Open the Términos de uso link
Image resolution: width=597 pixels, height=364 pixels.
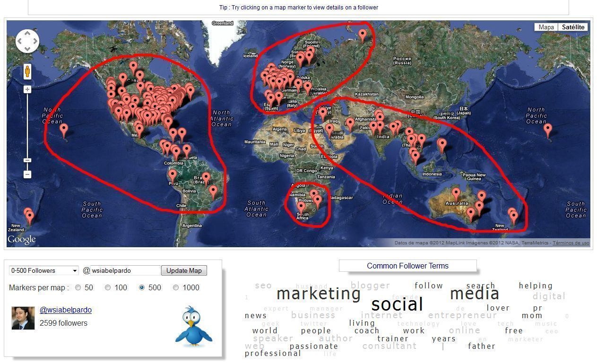571,243
